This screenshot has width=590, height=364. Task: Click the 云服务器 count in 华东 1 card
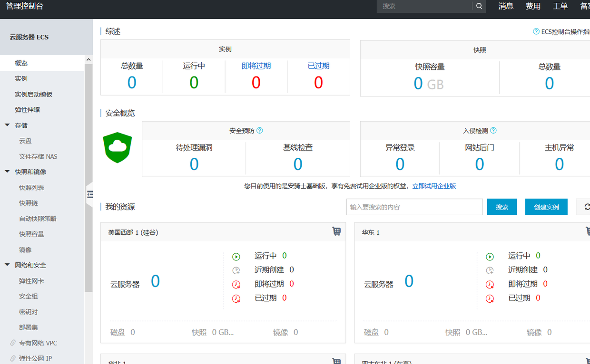(x=409, y=281)
